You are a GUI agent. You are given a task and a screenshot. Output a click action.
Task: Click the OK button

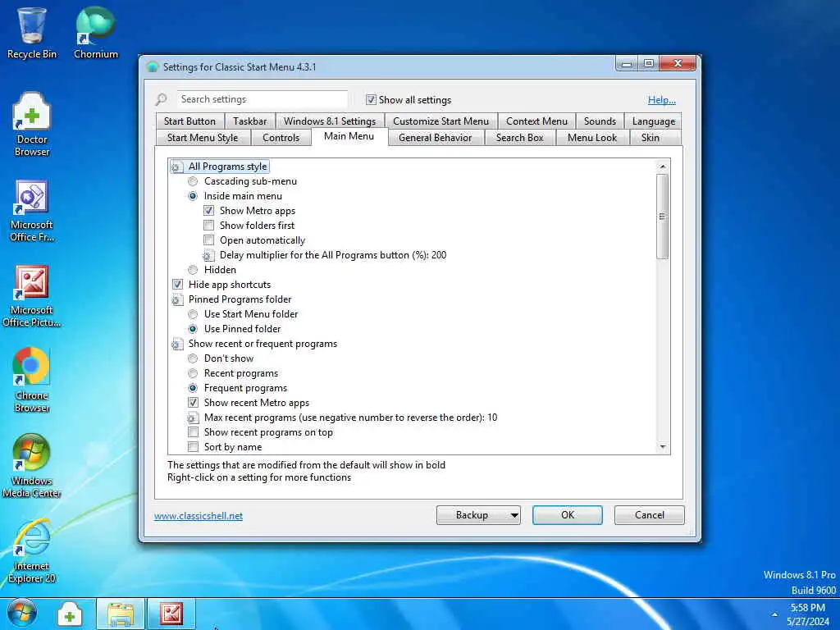tap(568, 515)
